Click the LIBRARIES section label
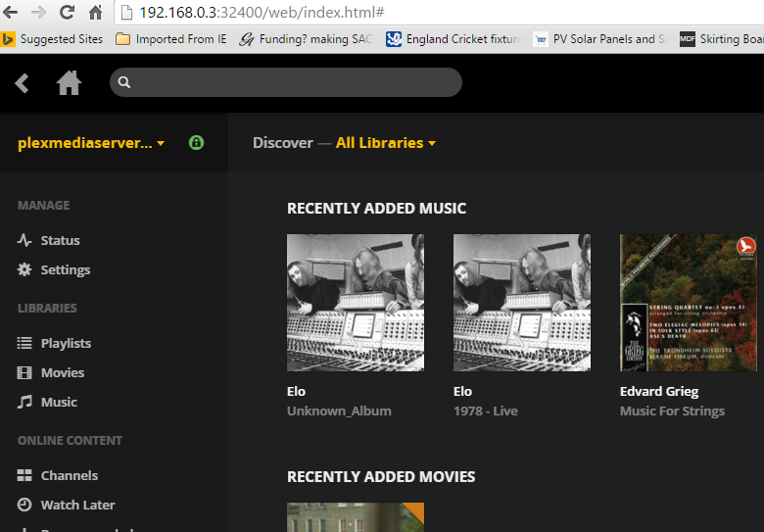This screenshot has height=532, width=764. coord(47,308)
